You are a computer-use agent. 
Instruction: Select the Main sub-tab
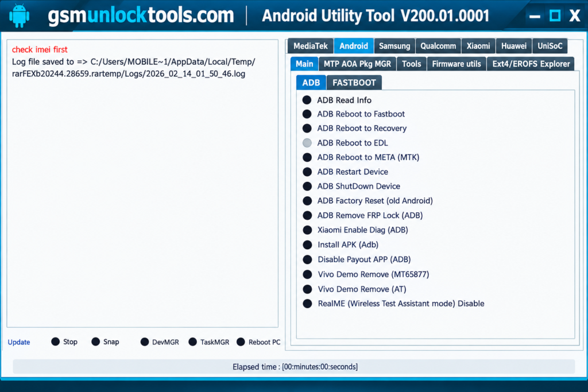pos(304,64)
